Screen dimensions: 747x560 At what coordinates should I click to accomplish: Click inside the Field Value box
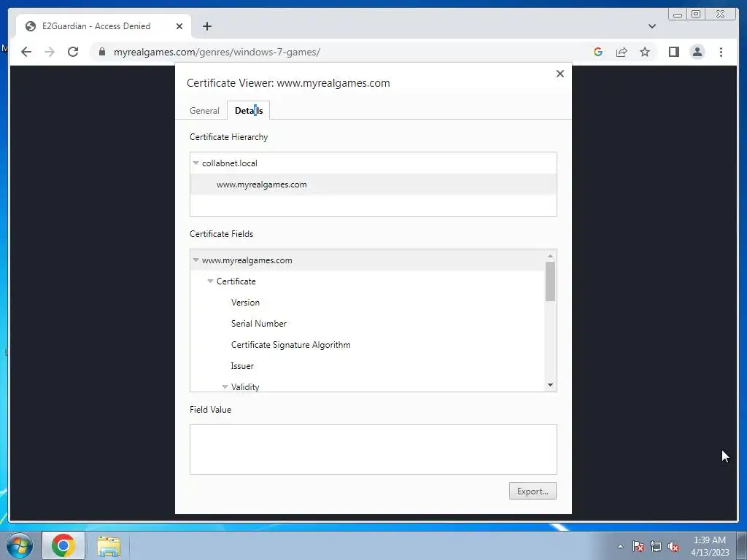[373, 449]
